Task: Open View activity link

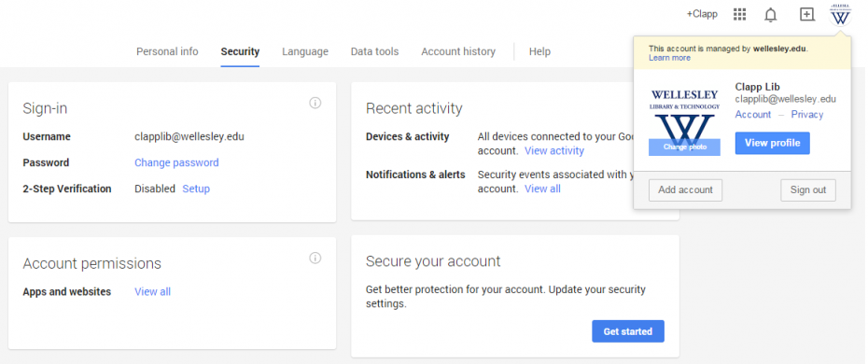Action: 554,150
